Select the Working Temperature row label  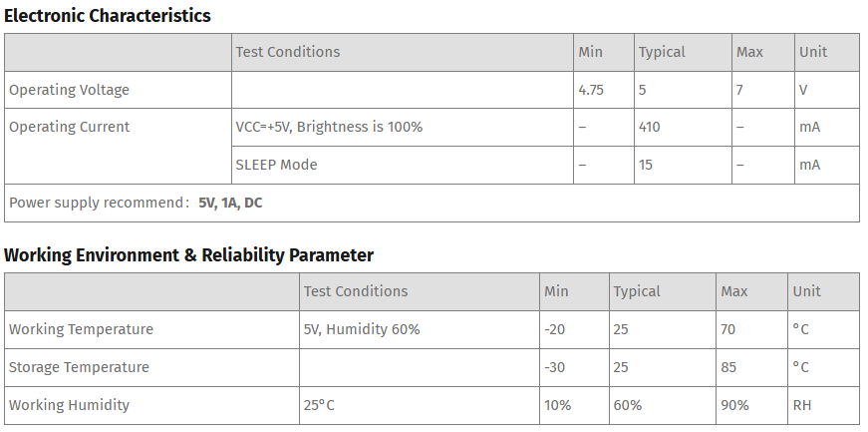pyautogui.click(x=81, y=329)
